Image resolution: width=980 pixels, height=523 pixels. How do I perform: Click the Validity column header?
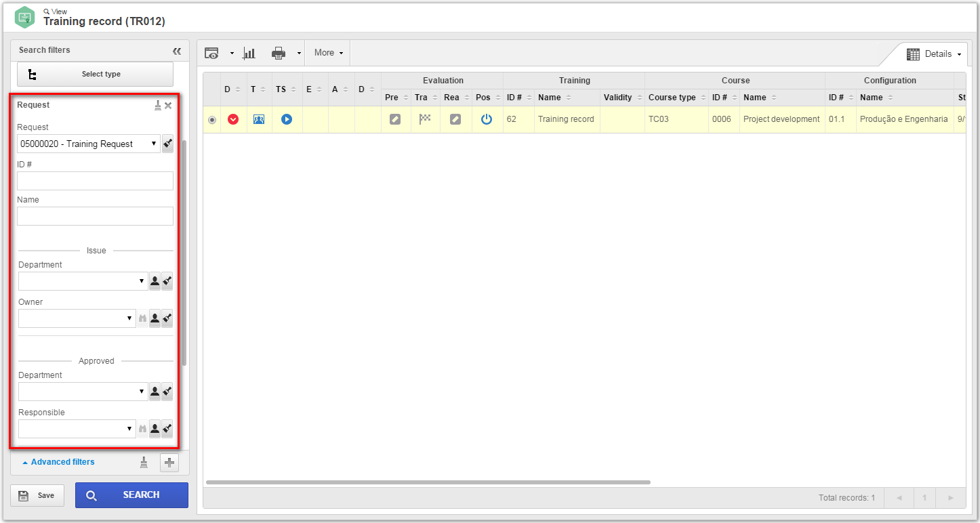pos(622,98)
